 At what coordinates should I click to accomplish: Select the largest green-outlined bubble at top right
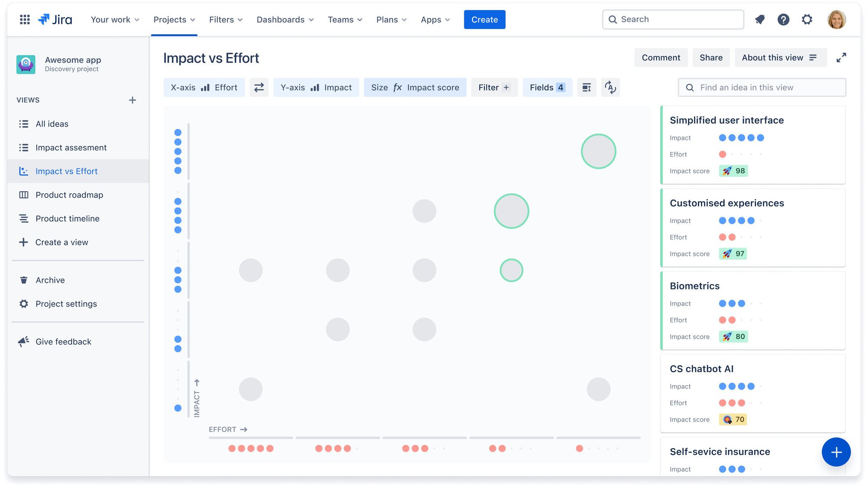598,151
